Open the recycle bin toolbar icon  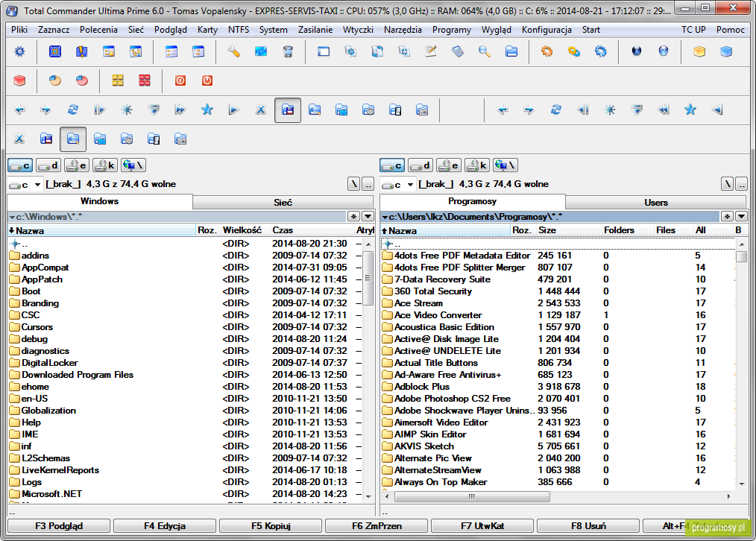point(288,51)
